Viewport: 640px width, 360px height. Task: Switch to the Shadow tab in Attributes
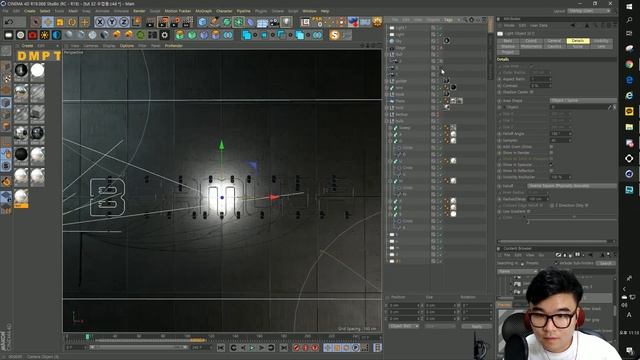(508, 47)
